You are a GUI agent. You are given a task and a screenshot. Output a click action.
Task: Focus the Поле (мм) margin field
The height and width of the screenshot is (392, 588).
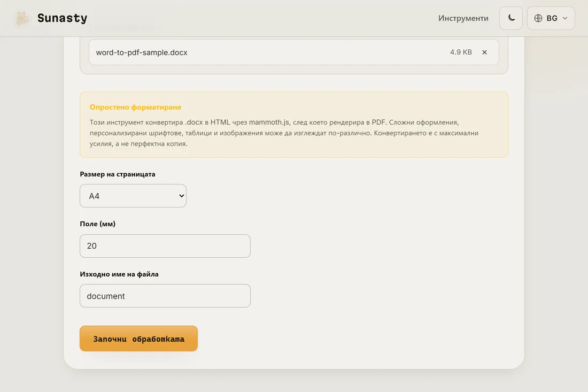165,246
